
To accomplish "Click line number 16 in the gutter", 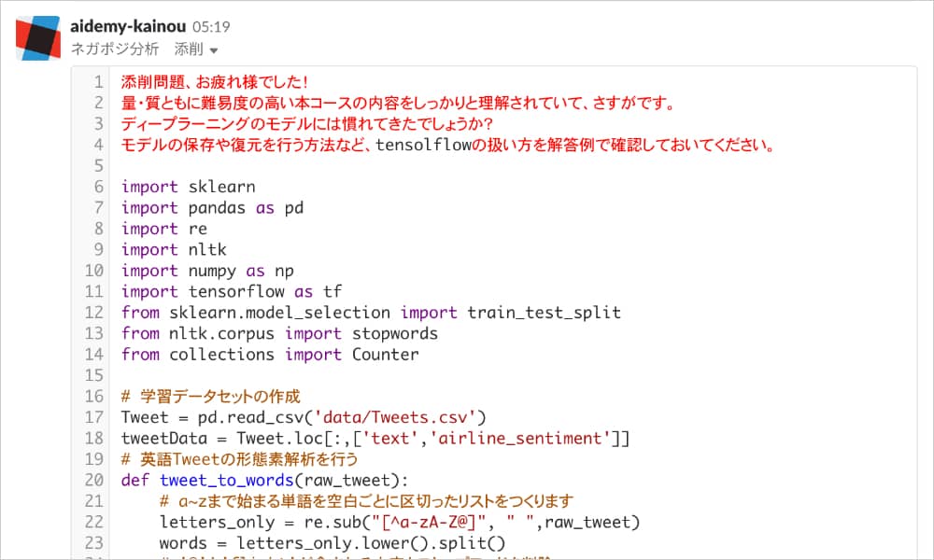I will 92,396.
